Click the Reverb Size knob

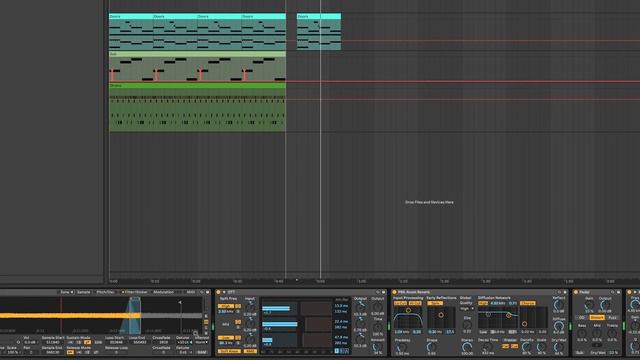[x=467, y=326]
